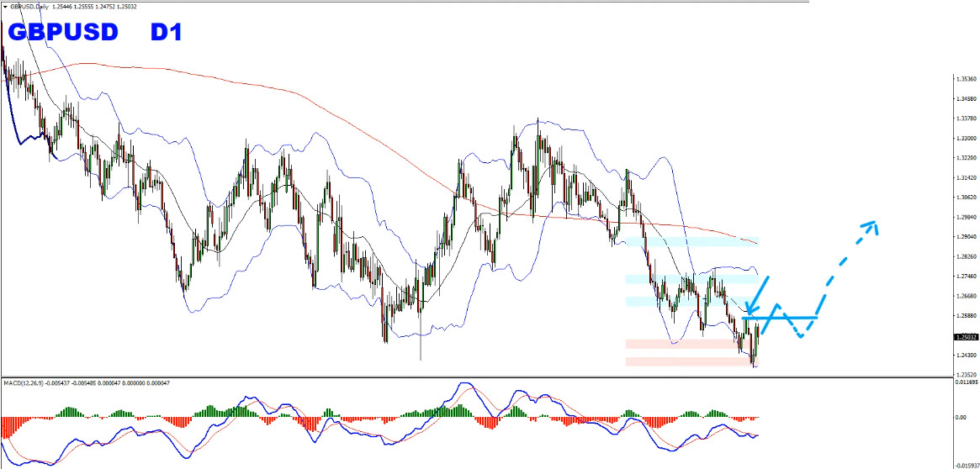Click the 1.35360 price axis label
Screen dimensions: 980x469
966,79
